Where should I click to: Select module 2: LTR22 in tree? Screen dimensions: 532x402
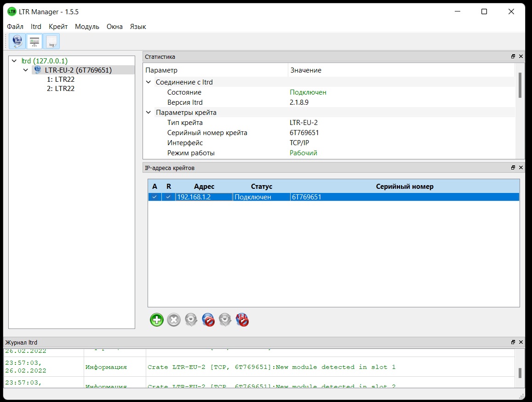point(61,89)
